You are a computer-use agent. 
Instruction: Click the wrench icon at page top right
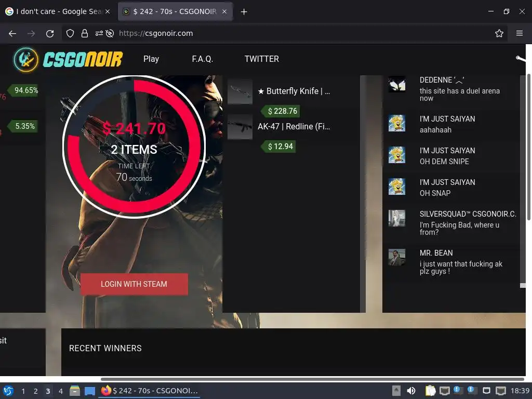click(521, 59)
